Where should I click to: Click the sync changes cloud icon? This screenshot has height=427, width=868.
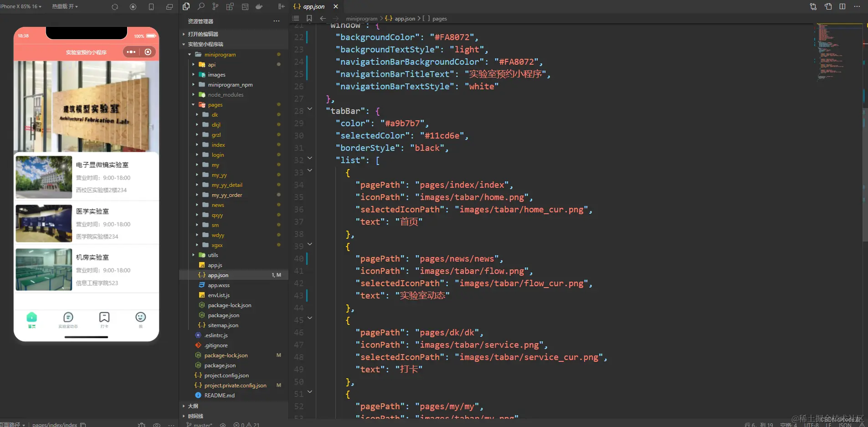tap(223, 425)
